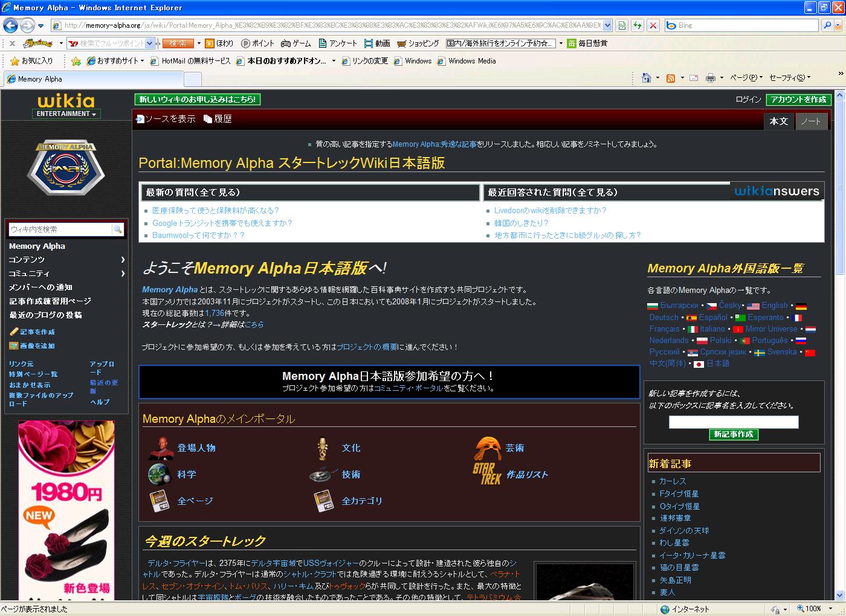Open the ページ(P) menu
Image resolution: width=846 pixels, height=616 pixels.
[x=746, y=78]
